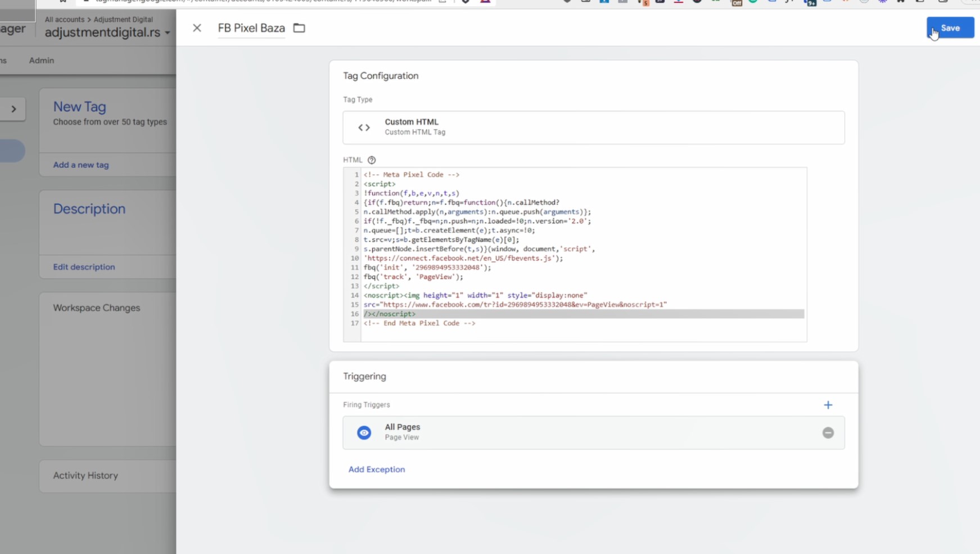Click the fbevents.js URL code line
Image resolution: width=980 pixels, height=554 pixels.
(463, 259)
